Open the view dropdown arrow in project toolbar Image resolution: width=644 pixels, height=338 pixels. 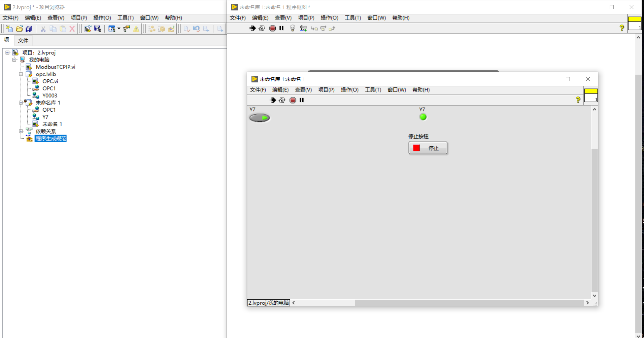[x=119, y=29]
